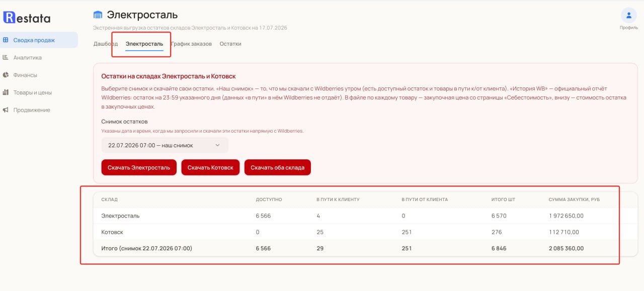Open the profile avatar icon
Image resolution: width=644 pixels, height=291 pixels.
pos(629,15)
